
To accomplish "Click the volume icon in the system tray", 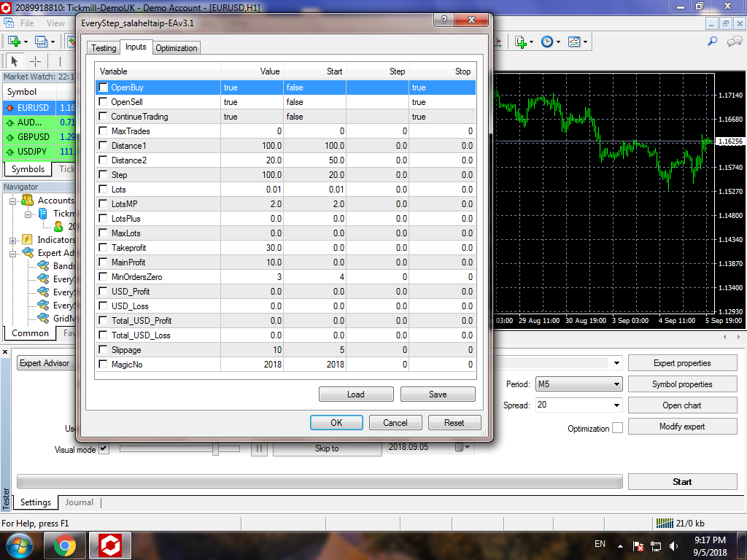I will coord(673,546).
